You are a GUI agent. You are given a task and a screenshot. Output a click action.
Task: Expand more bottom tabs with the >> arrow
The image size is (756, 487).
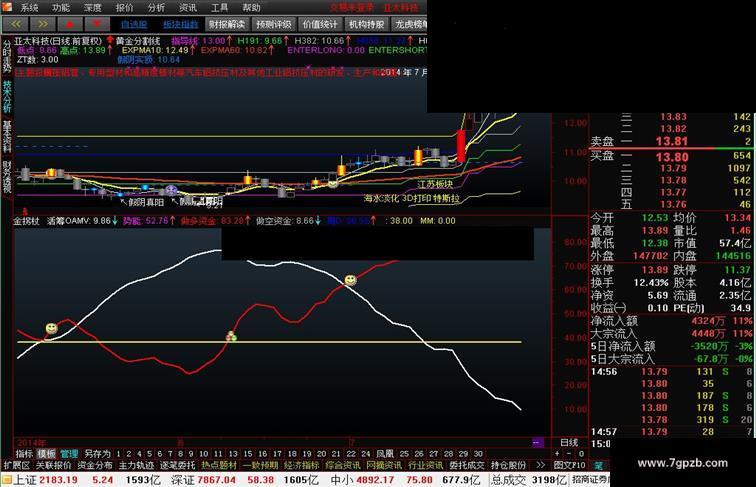(540, 465)
